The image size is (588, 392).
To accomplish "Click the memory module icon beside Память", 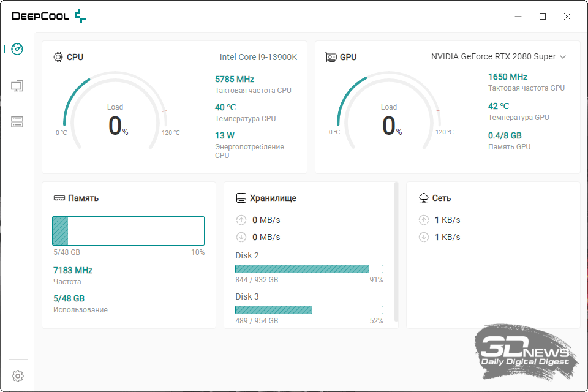I will 59,198.
